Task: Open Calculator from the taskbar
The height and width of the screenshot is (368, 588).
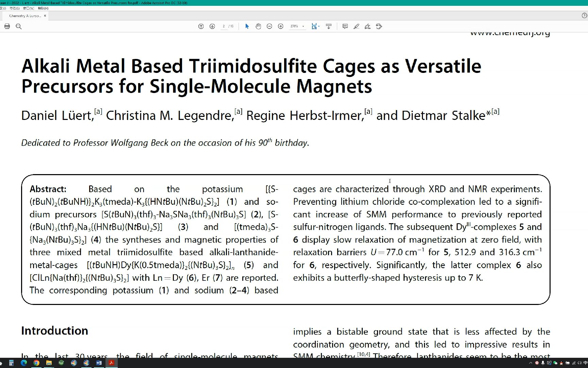Action: (x=11, y=363)
